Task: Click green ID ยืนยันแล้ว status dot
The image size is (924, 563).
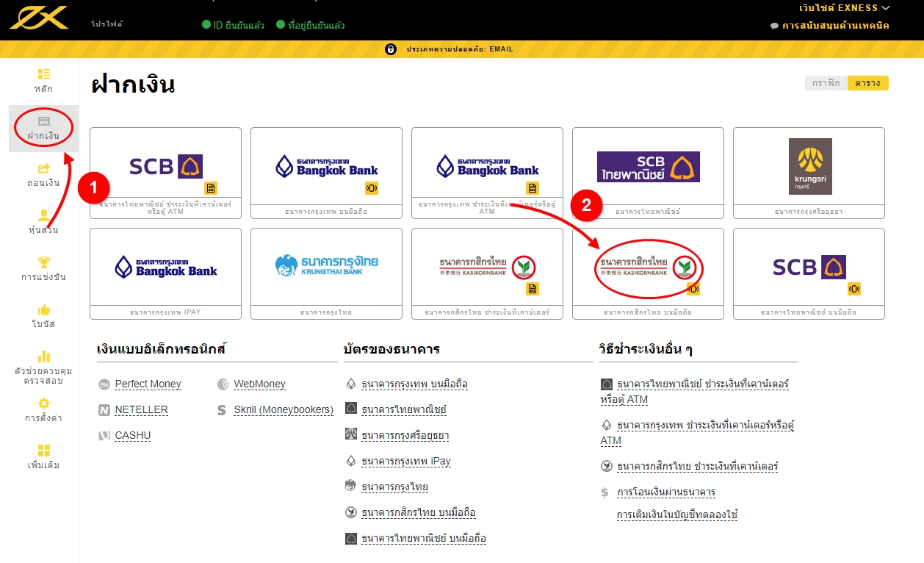Action: pos(206,25)
